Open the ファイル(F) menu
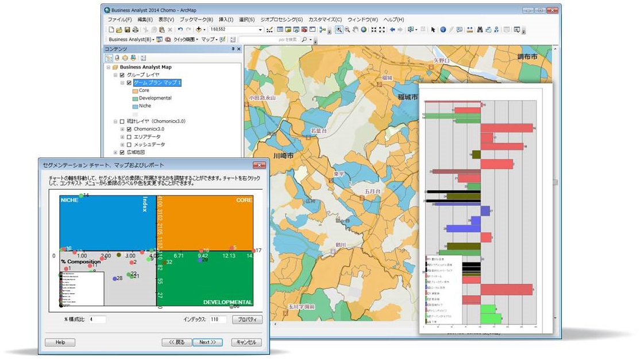The image size is (644, 361). tap(119, 20)
